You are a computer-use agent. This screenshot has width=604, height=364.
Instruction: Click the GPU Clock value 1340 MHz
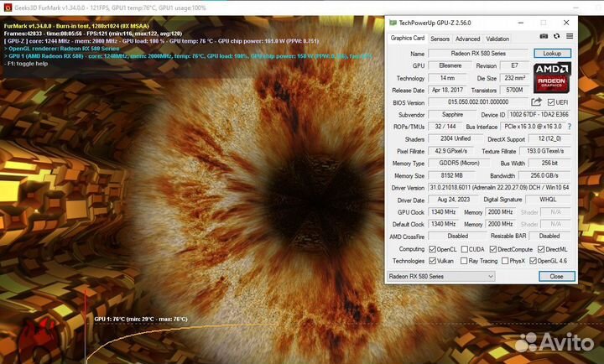coord(444,212)
